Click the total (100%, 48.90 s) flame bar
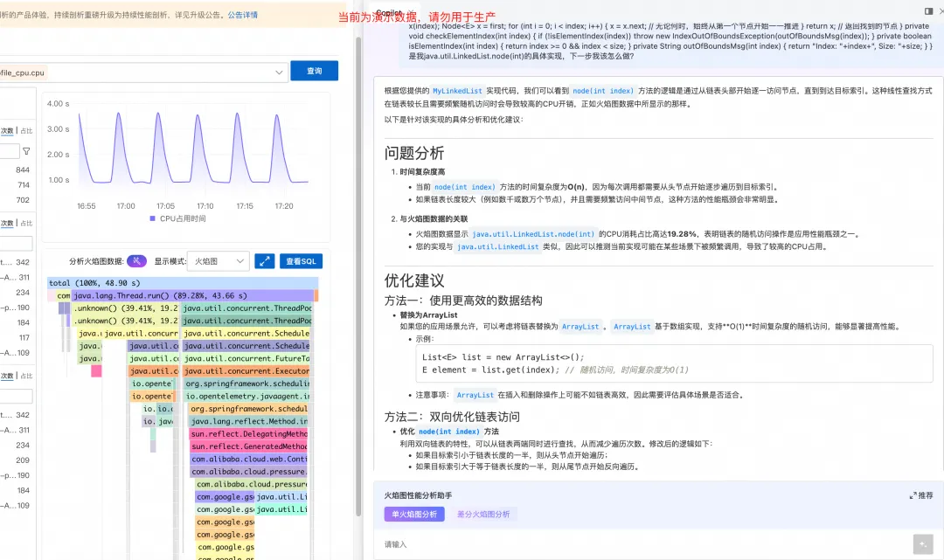 click(x=183, y=283)
